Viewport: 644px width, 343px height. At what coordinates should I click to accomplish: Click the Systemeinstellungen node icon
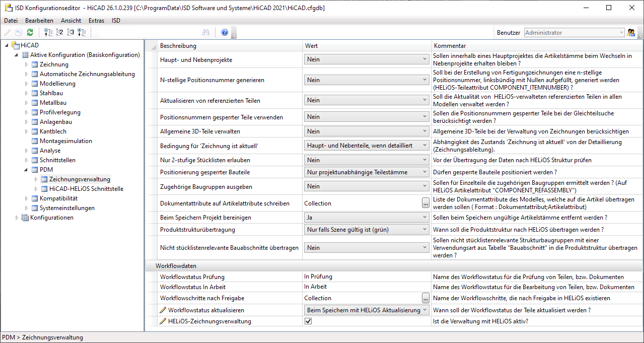(x=35, y=208)
